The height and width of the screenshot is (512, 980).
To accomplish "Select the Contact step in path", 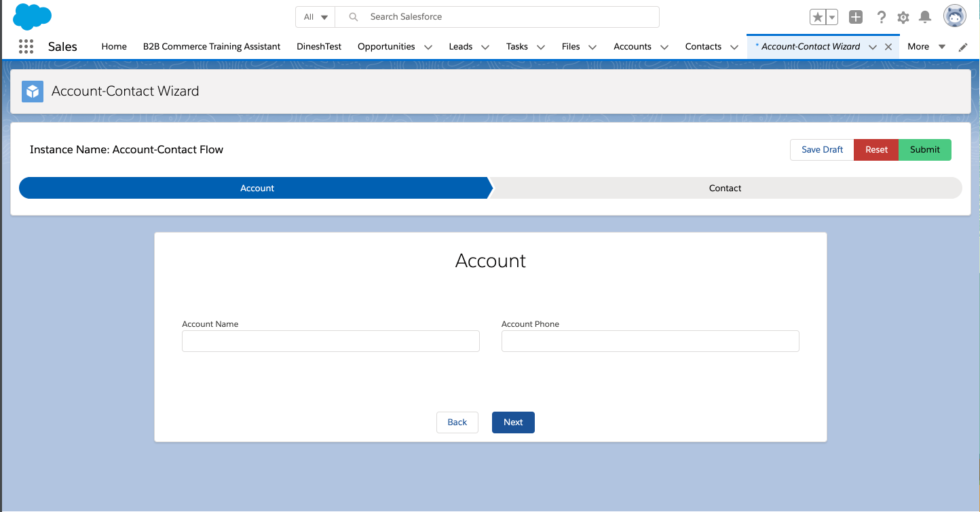I will [x=725, y=188].
